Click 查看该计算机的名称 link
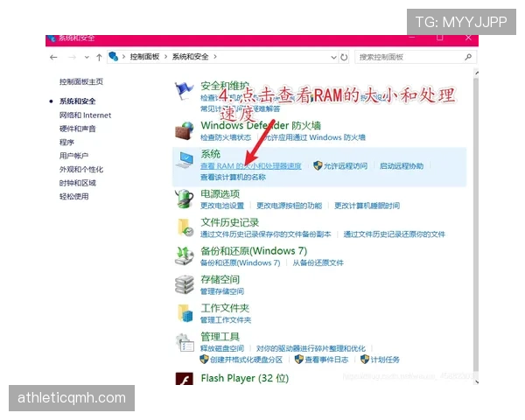This screenshot has width=525, height=420. click(x=233, y=177)
